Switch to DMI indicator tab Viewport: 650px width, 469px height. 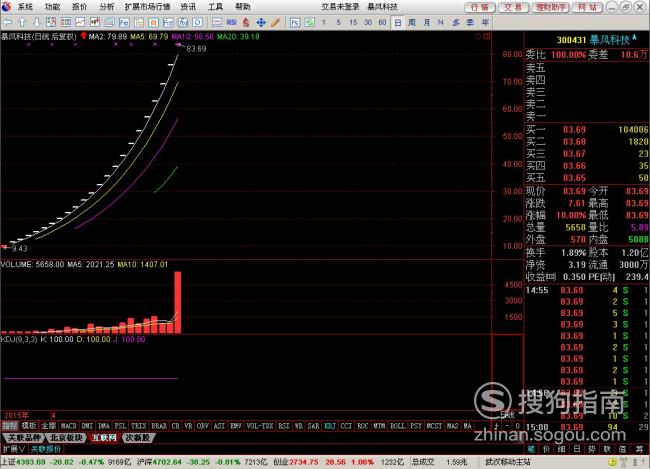click(x=87, y=426)
